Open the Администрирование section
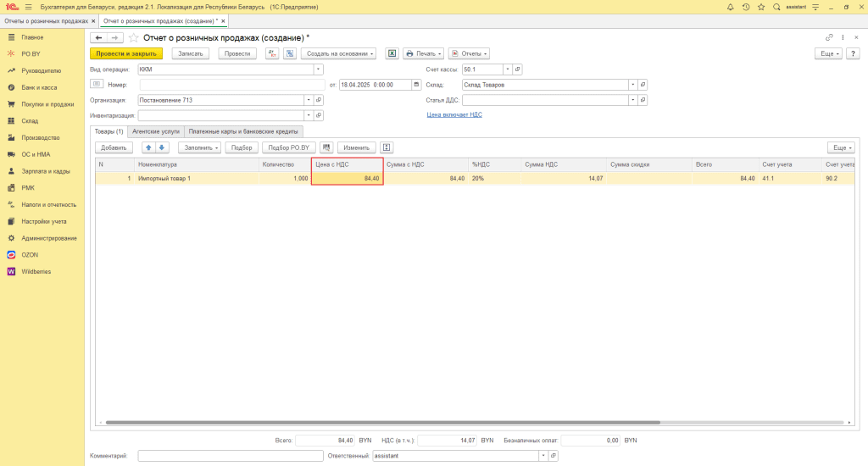The width and height of the screenshot is (868, 466). pos(48,238)
